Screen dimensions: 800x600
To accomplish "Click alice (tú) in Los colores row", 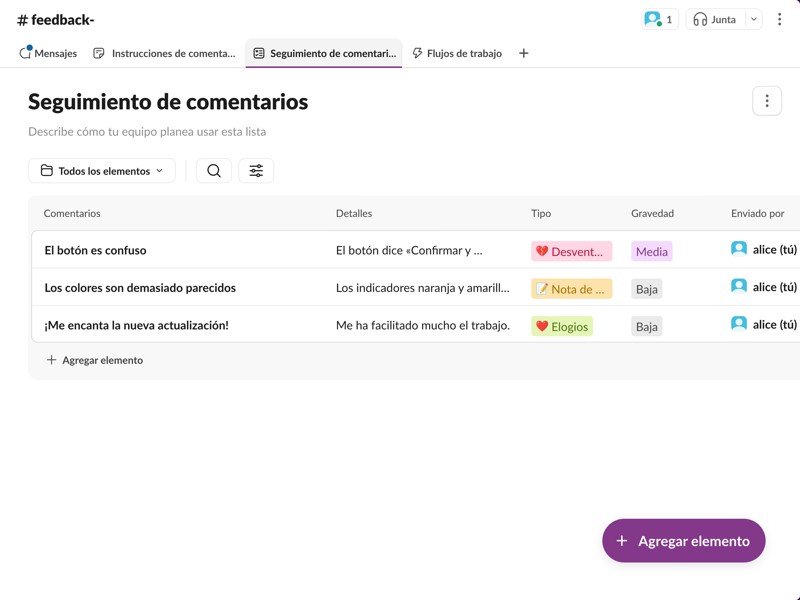I will pos(764,287).
